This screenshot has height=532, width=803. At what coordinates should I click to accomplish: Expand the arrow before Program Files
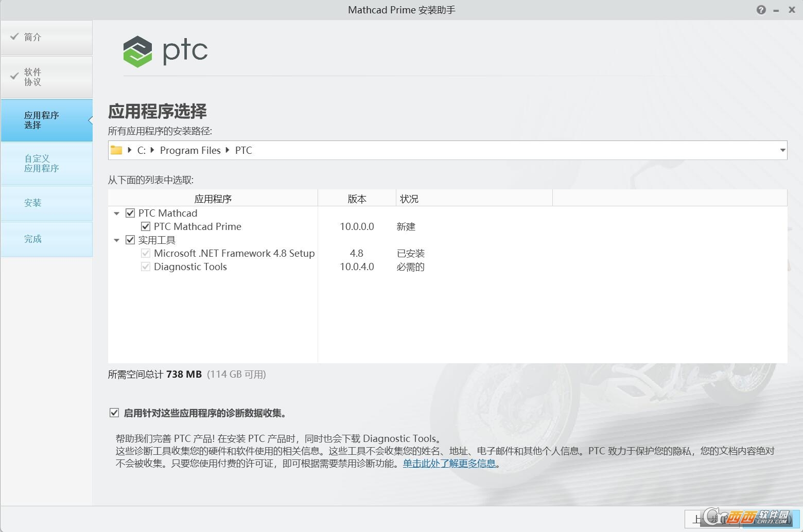[152, 150]
